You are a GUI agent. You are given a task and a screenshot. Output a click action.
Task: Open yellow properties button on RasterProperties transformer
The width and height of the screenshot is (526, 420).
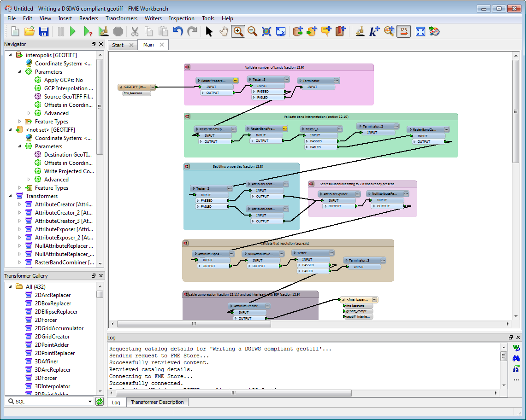click(x=236, y=81)
